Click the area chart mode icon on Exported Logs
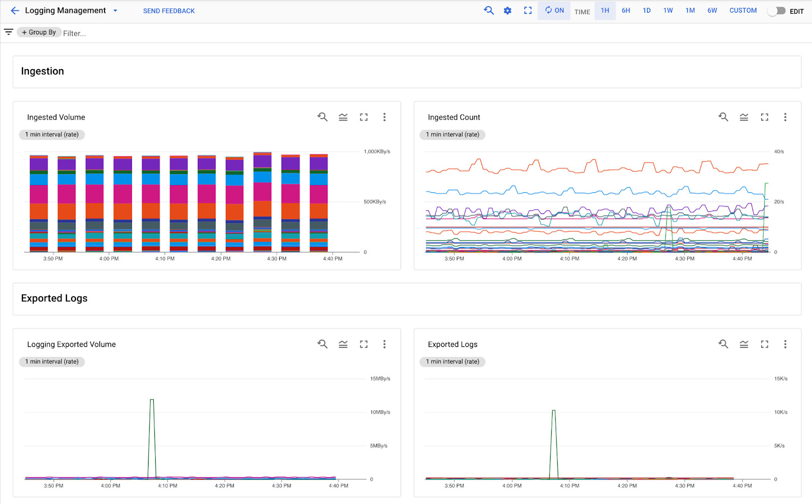The height and width of the screenshot is (504, 812). [744, 344]
